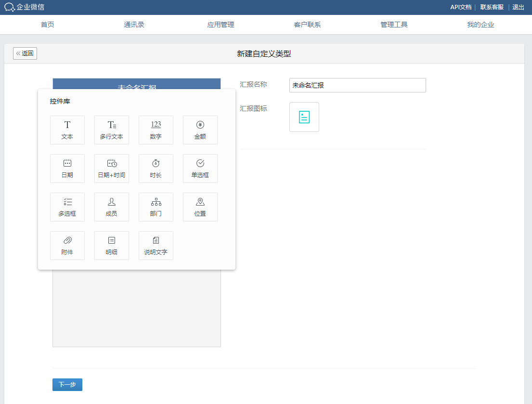
Task: Add the 多行文本 multiline text control
Action: coord(112,130)
